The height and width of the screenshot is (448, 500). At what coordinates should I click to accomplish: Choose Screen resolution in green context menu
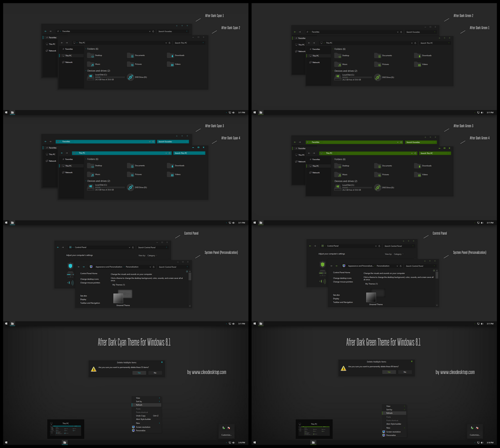click(394, 432)
